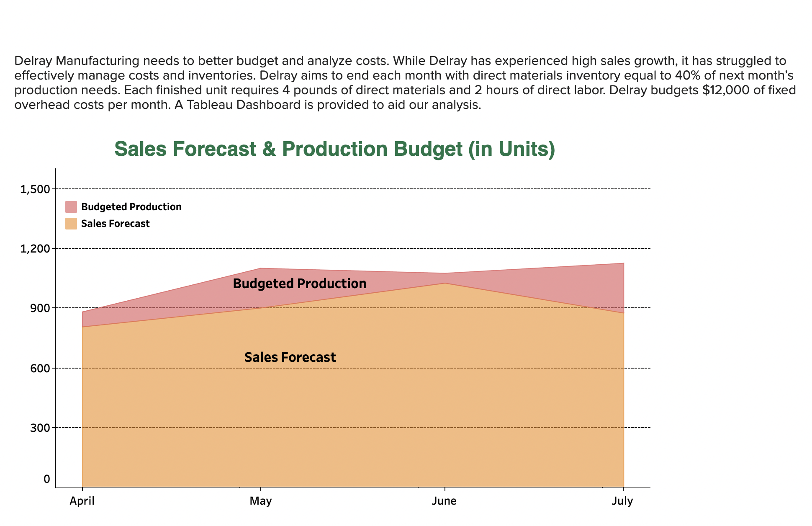The width and height of the screenshot is (812, 526).
Task: Select the June axis label
Action: [445, 501]
